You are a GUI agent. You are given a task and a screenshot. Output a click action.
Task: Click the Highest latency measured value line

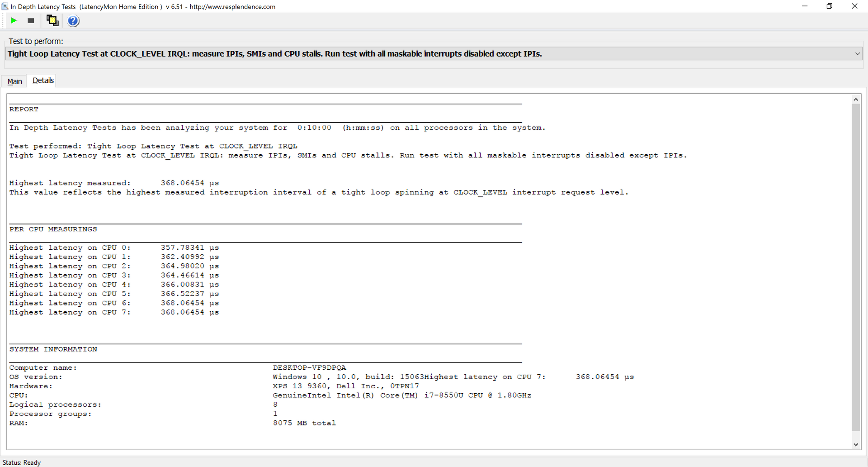114,183
